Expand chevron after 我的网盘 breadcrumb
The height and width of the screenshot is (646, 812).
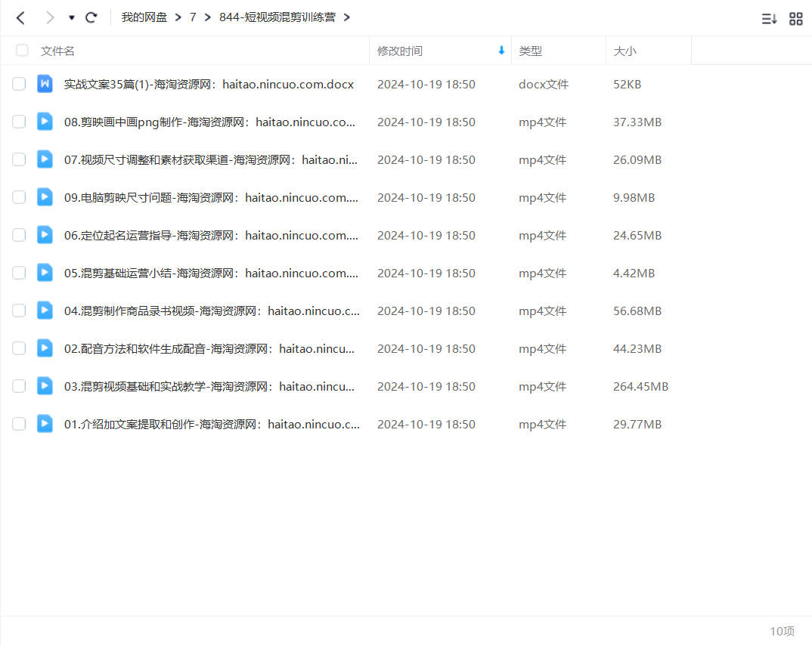[x=178, y=17]
